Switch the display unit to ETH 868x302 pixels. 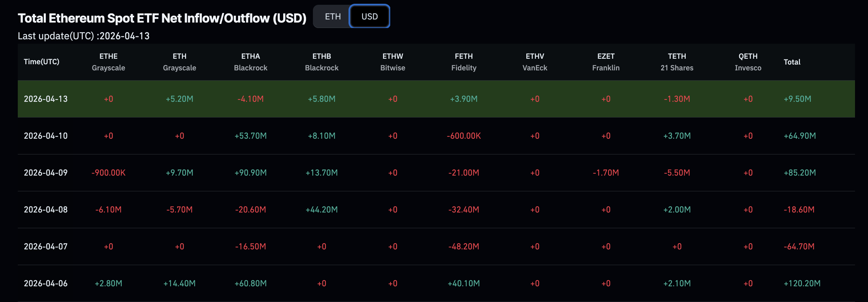pyautogui.click(x=332, y=16)
